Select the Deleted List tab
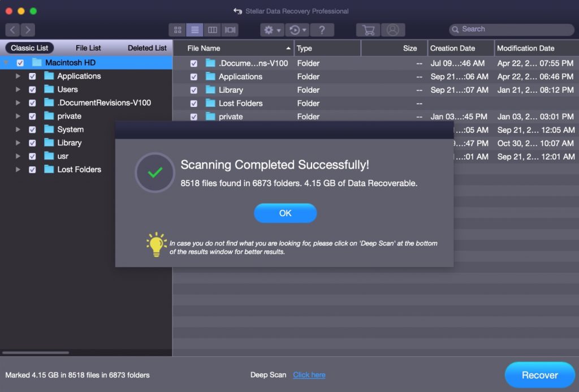The height and width of the screenshot is (392, 579). coord(147,48)
